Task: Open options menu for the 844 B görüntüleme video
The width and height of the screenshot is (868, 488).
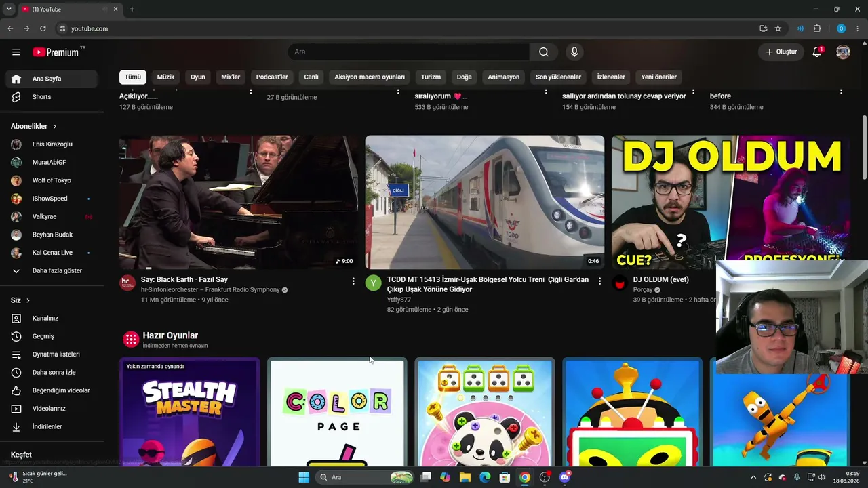Action: coord(842,91)
